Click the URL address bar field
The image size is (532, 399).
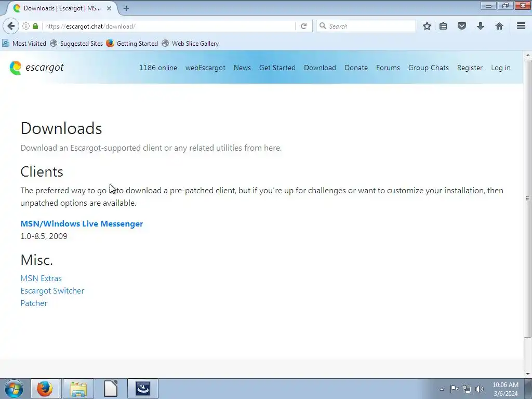point(168,26)
